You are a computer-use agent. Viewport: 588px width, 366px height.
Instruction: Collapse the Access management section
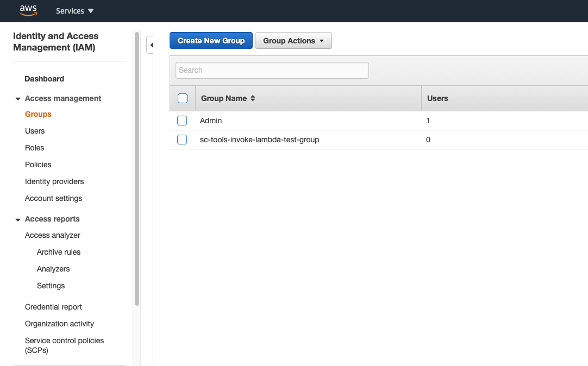pos(17,99)
